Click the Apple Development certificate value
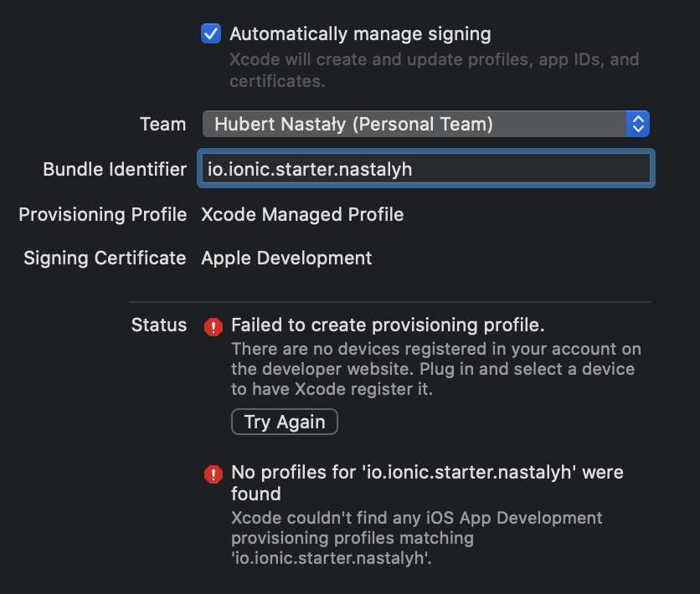This screenshot has width=700, height=594. (286, 258)
